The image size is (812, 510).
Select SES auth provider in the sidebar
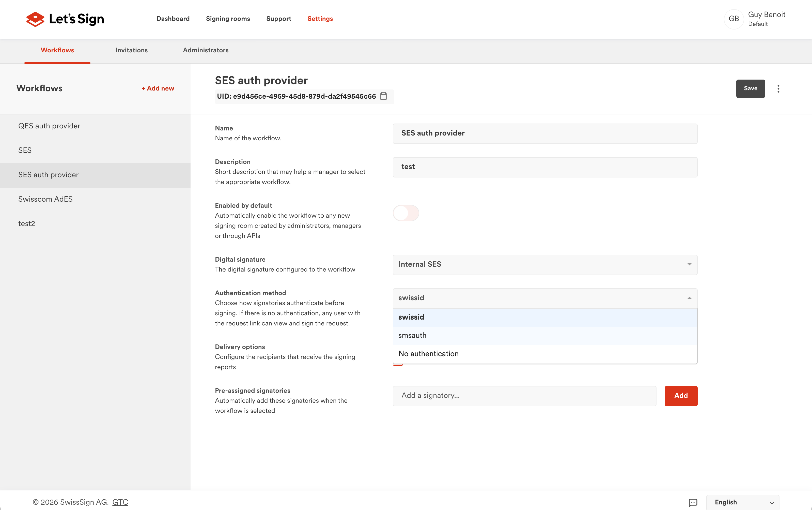pyautogui.click(x=95, y=175)
